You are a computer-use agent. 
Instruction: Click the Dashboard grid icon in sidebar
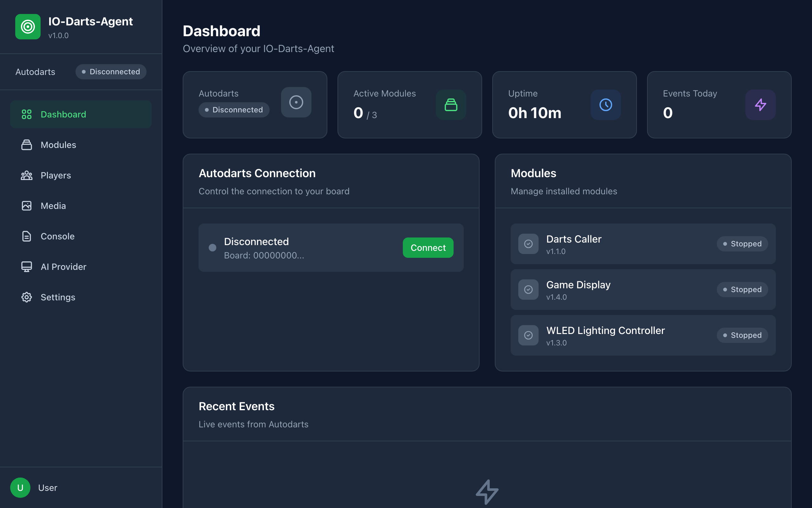click(27, 114)
